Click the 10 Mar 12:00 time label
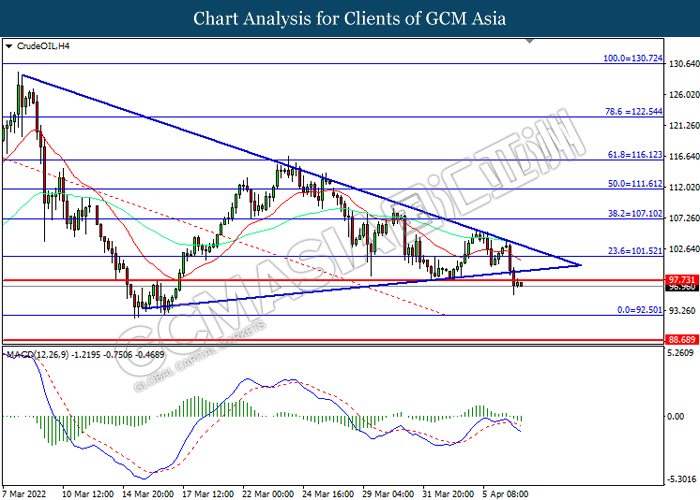 [88, 494]
